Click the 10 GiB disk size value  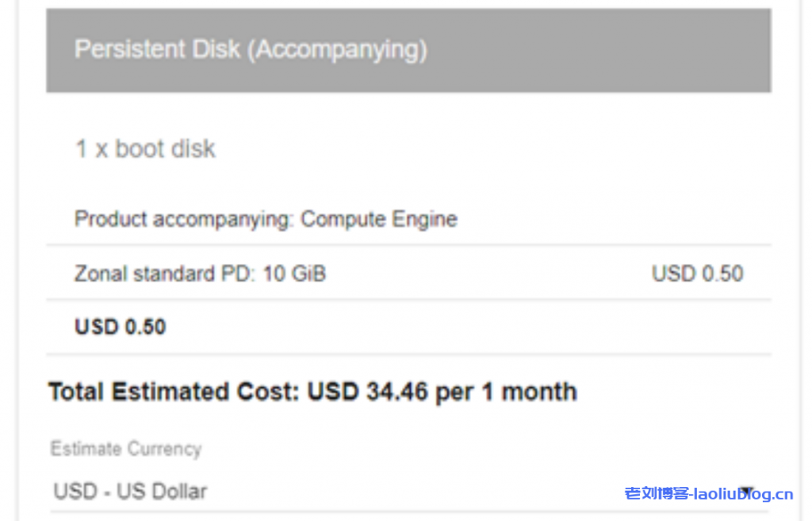click(295, 274)
